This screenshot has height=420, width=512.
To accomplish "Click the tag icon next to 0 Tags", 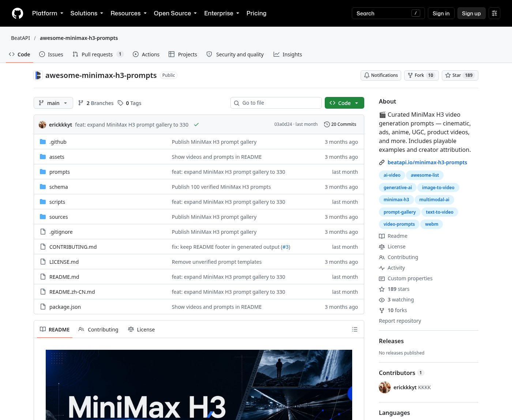I will (x=120, y=103).
